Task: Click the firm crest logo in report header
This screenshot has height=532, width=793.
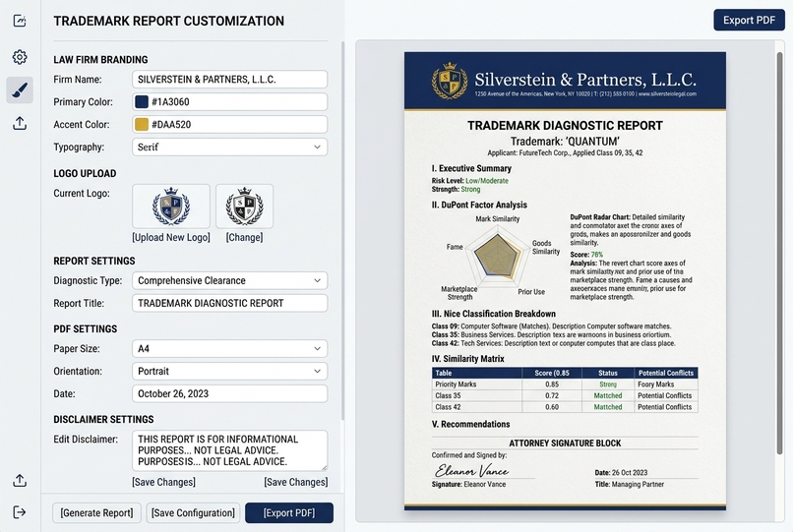Action: coord(449,81)
